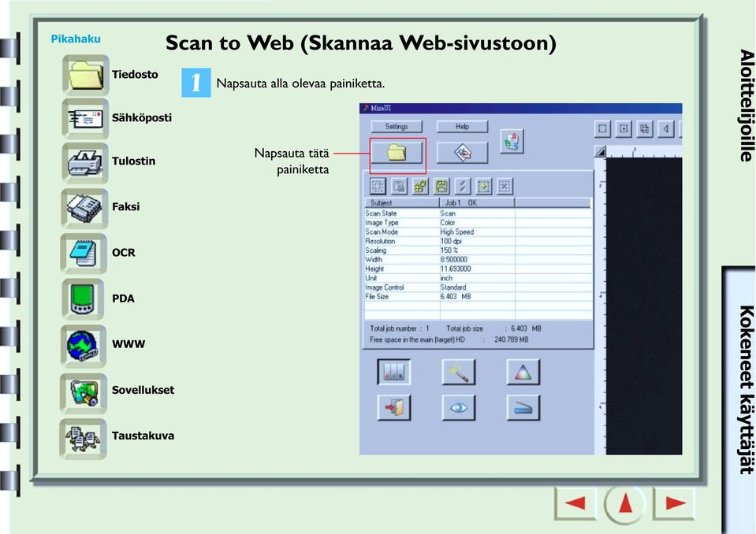The width and height of the screenshot is (756, 534).
Task: Click the delete job X toolbar icon
Action: tap(505, 186)
